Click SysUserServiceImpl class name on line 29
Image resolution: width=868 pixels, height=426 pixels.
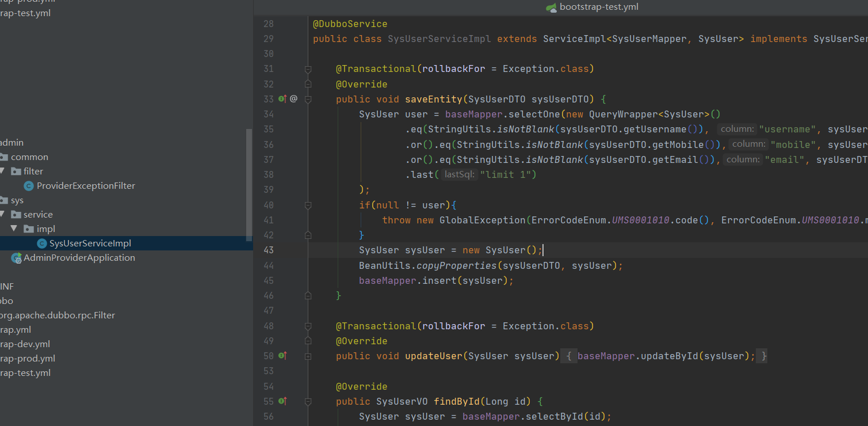(x=439, y=39)
